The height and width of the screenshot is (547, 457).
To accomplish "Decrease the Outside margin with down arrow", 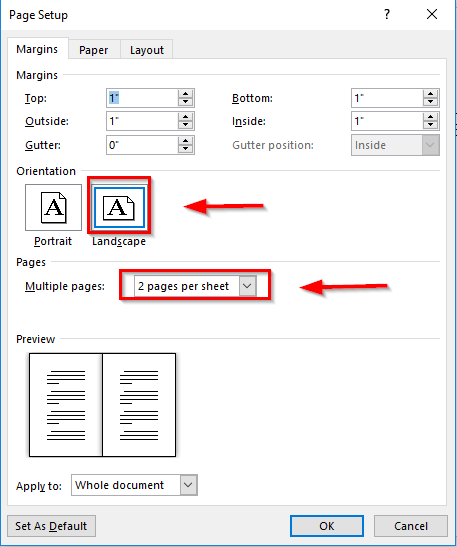I will coord(186,125).
